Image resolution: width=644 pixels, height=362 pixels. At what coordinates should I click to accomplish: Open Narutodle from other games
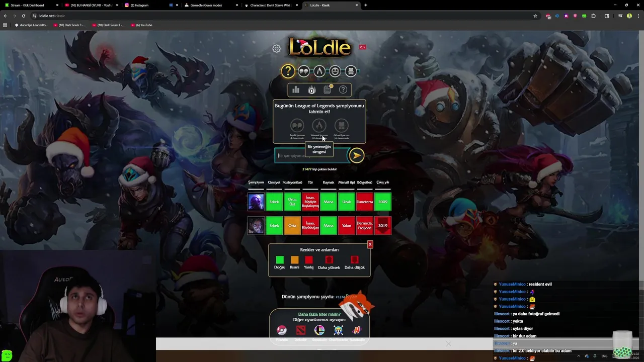click(357, 330)
